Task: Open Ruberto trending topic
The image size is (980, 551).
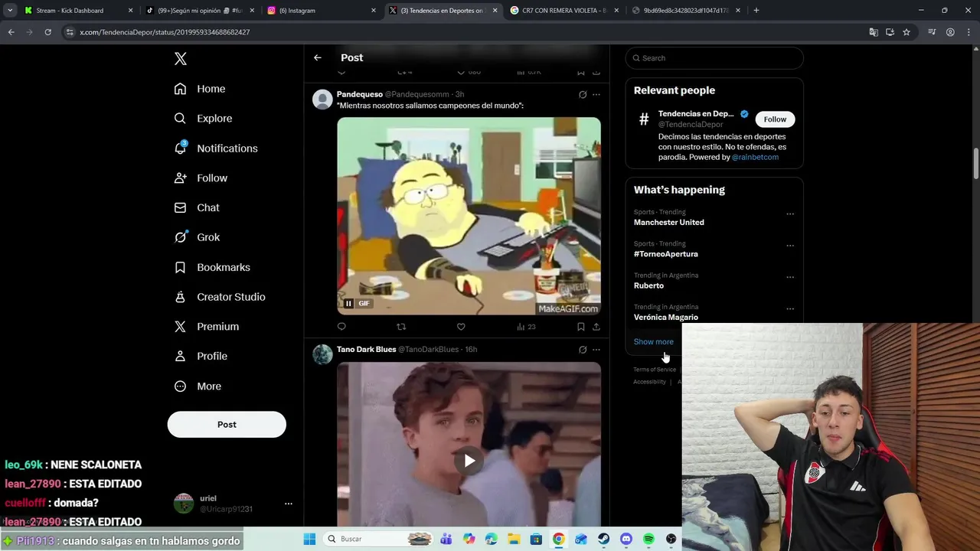Action: pyautogui.click(x=648, y=285)
